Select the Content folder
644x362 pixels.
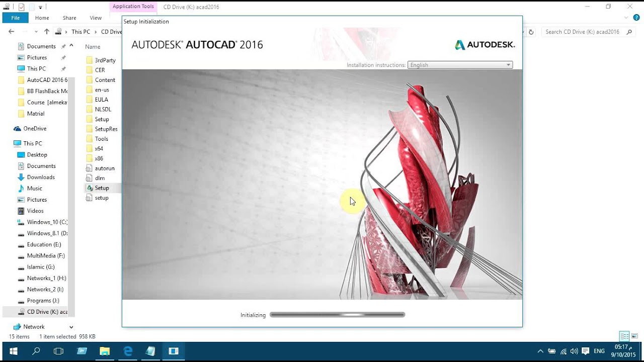pos(101,80)
